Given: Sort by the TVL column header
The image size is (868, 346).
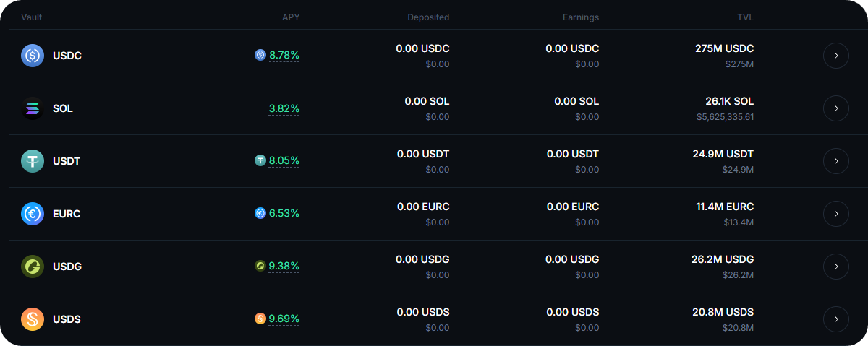Looking at the screenshot, I should pyautogui.click(x=745, y=17).
